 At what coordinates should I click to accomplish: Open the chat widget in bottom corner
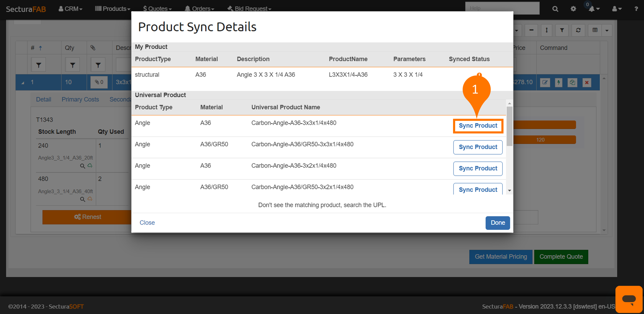click(629, 299)
